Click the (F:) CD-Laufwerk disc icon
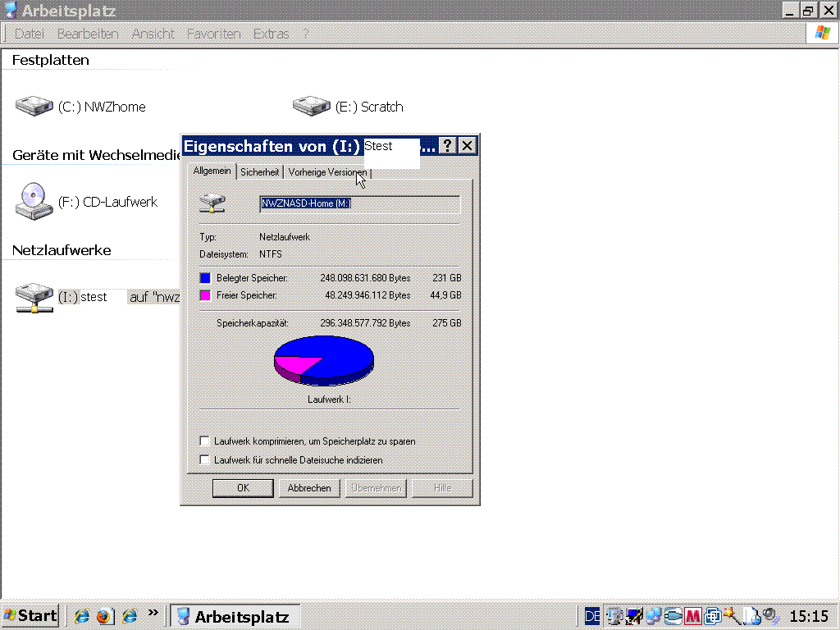Image resolution: width=840 pixels, height=630 pixels. pyautogui.click(x=34, y=201)
